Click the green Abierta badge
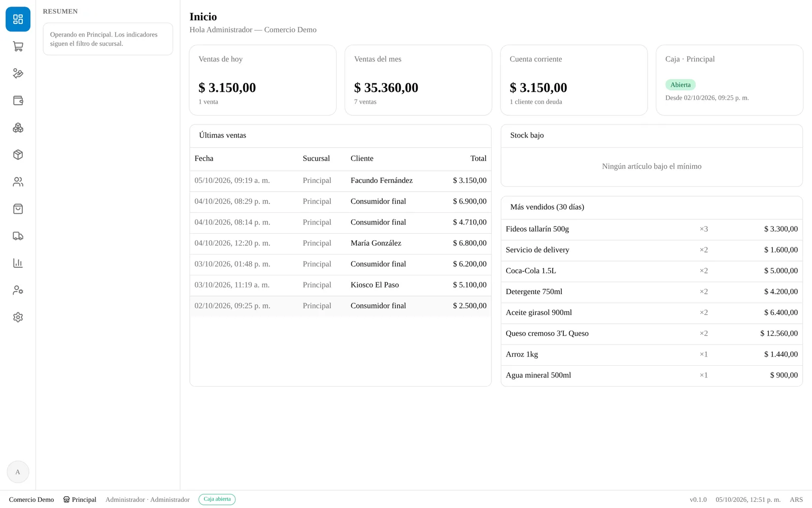Viewport: 812px width, 508px height. pyautogui.click(x=680, y=85)
